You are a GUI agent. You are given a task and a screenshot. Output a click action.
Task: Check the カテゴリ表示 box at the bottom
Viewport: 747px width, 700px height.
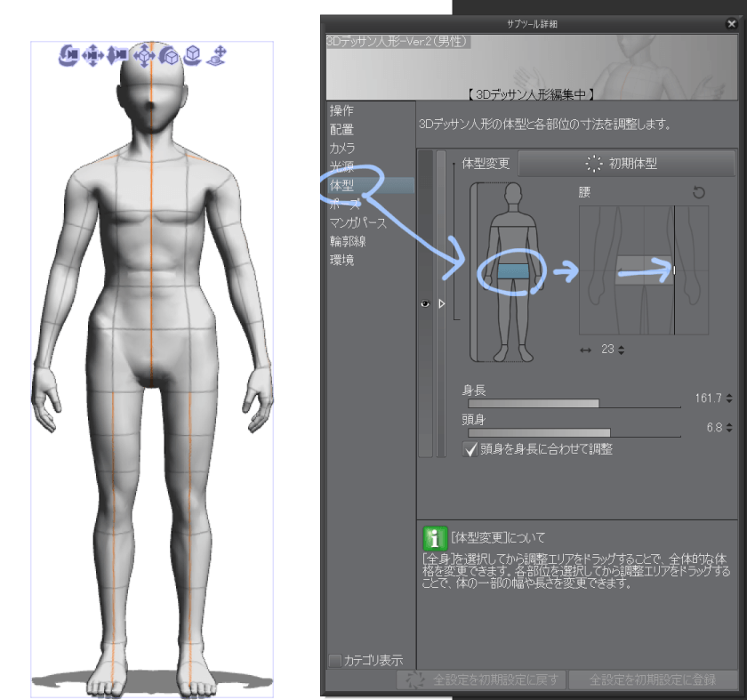pos(335,660)
